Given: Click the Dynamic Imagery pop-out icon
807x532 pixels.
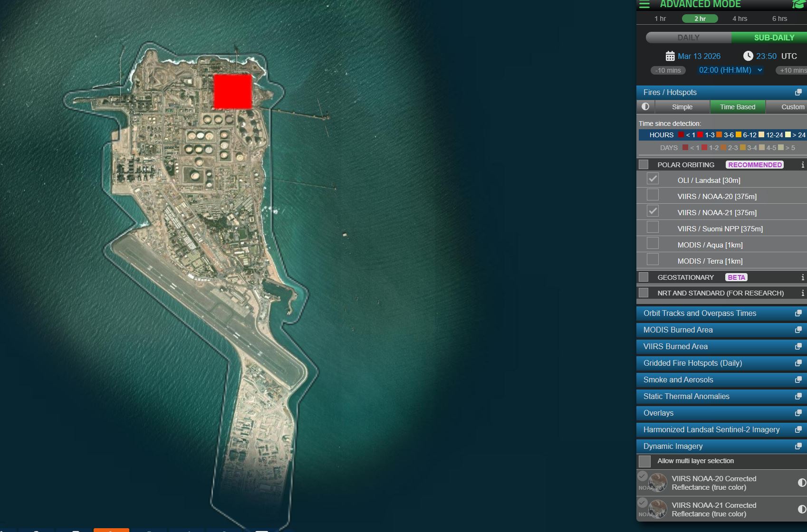Looking at the screenshot, I should (798, 446).
